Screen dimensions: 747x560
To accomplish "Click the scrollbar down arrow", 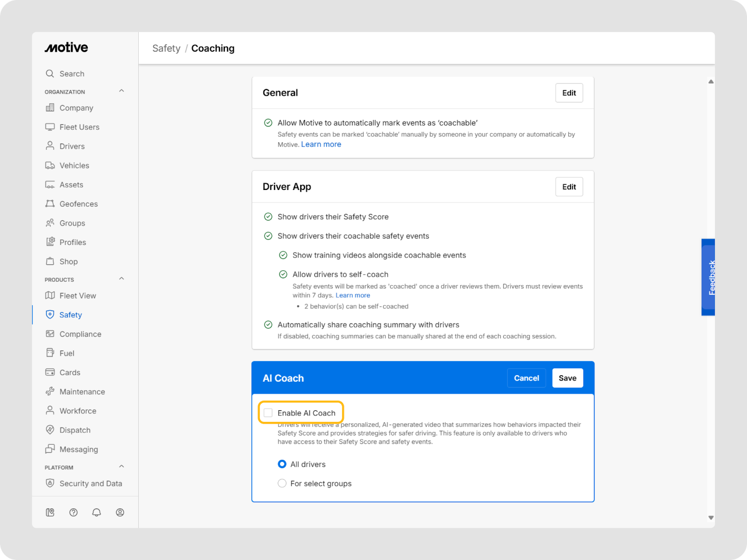I will point(711,518).
